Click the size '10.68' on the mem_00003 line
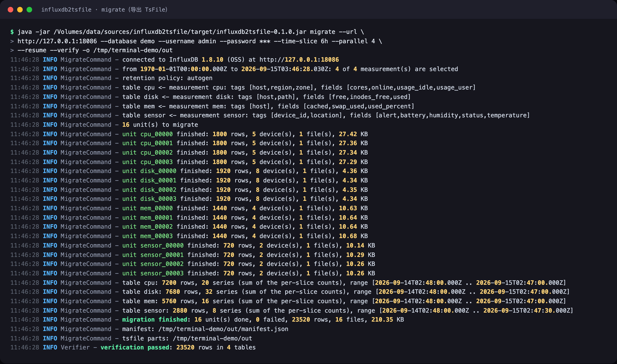Image resolution: width=617 pixels, height=364 pixels. pos(348,236)
